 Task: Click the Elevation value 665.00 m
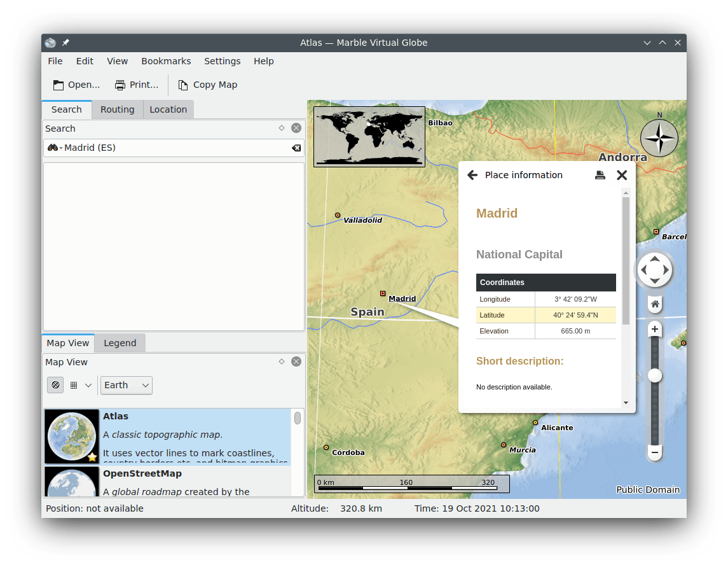tap(575, 331)
